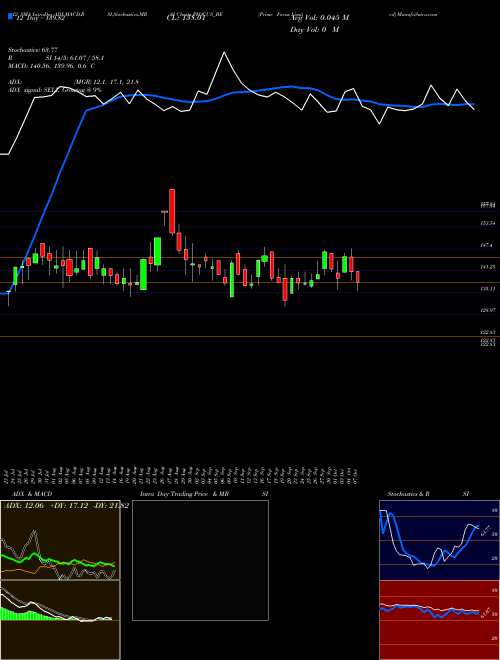This screenshot has width=500, height=660.
Task: Click the '-DY: 21.82' value
Action: (109, 506)
